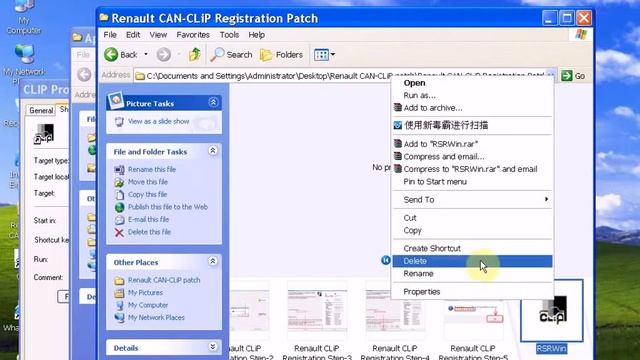This screenshot has height=360, width=640.
Task: Click the Rename this file link
Action: point(152,169)
